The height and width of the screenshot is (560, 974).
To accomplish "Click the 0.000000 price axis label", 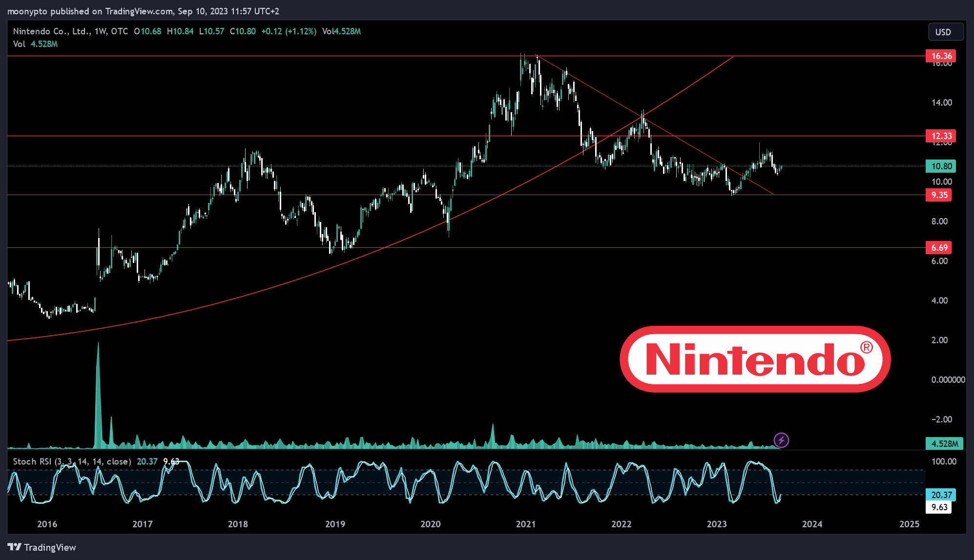I will point(948,380).
